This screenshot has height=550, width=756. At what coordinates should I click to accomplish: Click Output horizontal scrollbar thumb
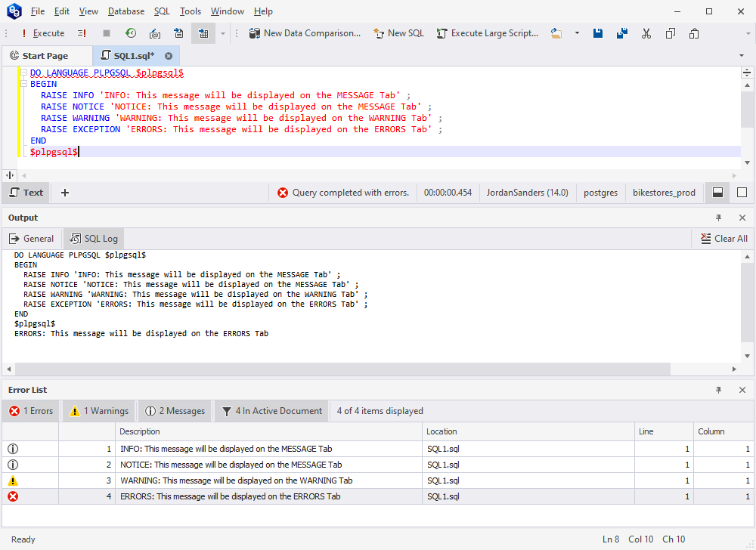coord(342,369)
